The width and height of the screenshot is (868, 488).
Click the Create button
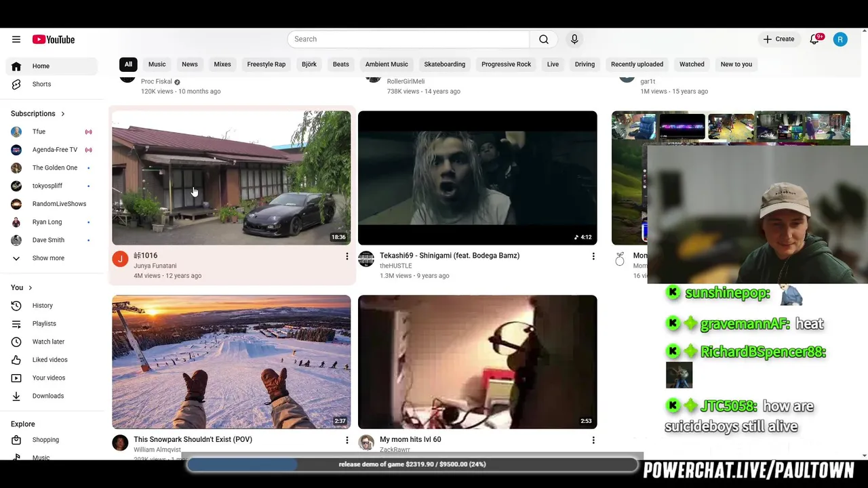tap(778, 39)
